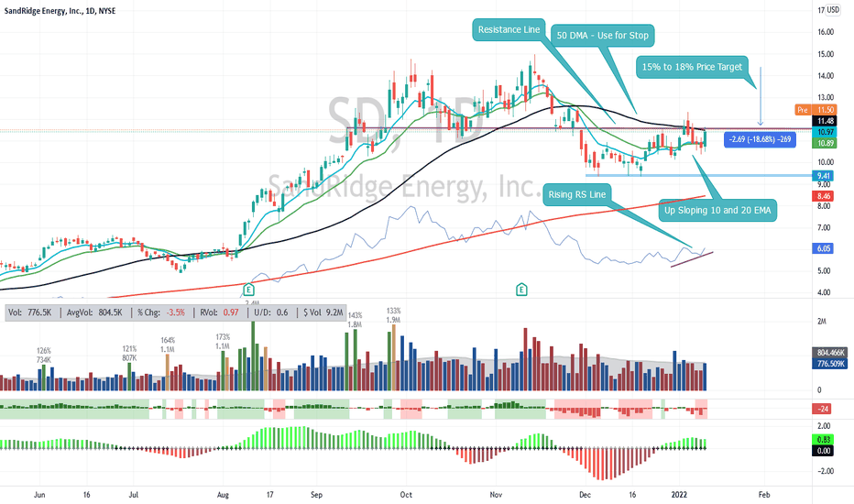Viewport: 854px width, 504px height.
Task: Open the USD currency selector on price axis
Action: pyautogui.click(x=833, y=9)
